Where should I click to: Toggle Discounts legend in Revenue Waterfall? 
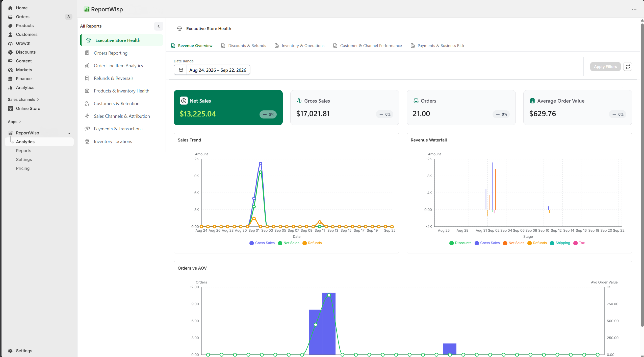click(460, 243)
